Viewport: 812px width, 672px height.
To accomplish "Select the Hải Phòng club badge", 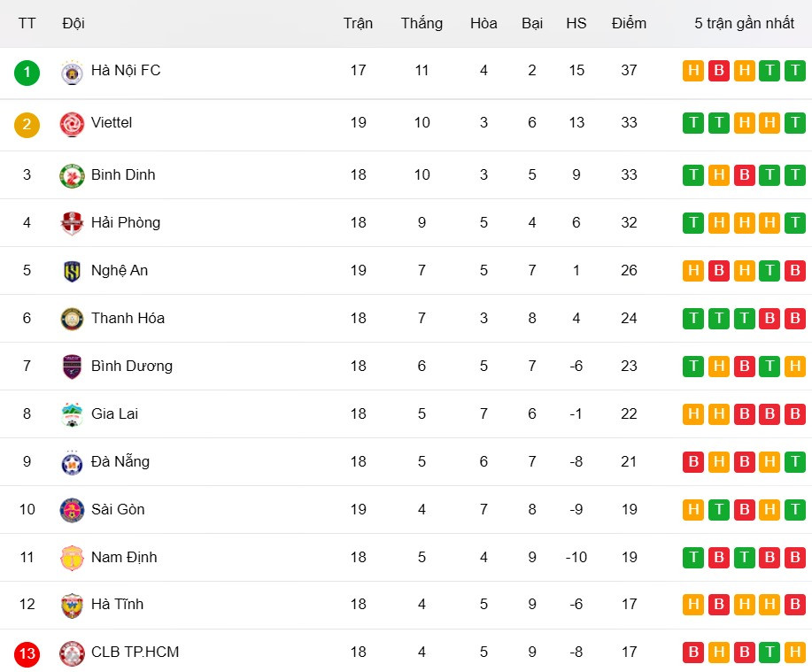I will (72, 223).
